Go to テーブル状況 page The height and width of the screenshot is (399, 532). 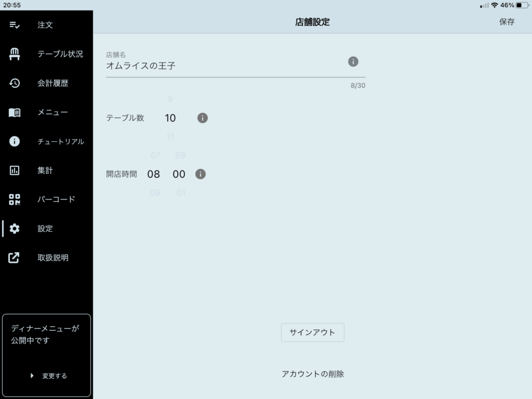[60, 54]
